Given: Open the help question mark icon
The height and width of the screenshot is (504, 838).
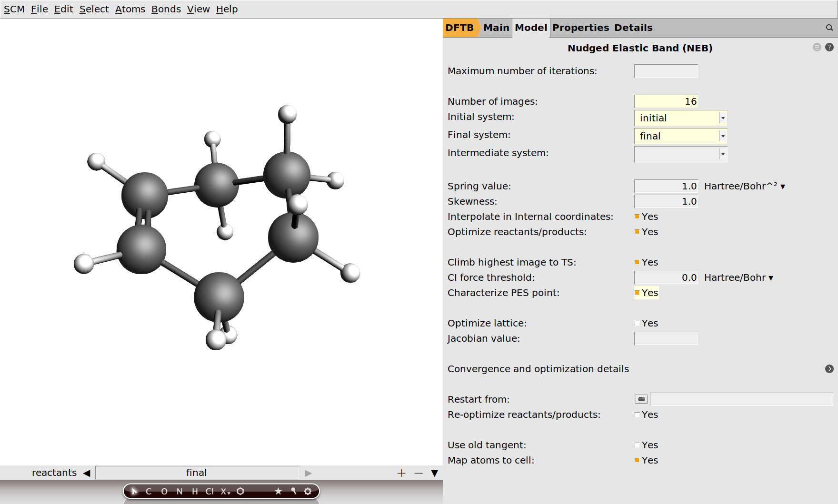Looking at the screenshot, I should [x=829, y=47].
